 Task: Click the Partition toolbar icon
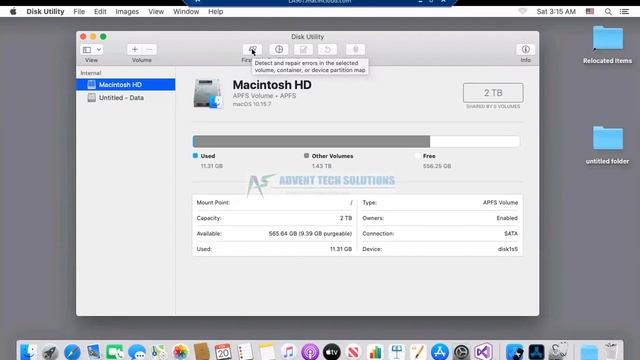coord(279,49)
